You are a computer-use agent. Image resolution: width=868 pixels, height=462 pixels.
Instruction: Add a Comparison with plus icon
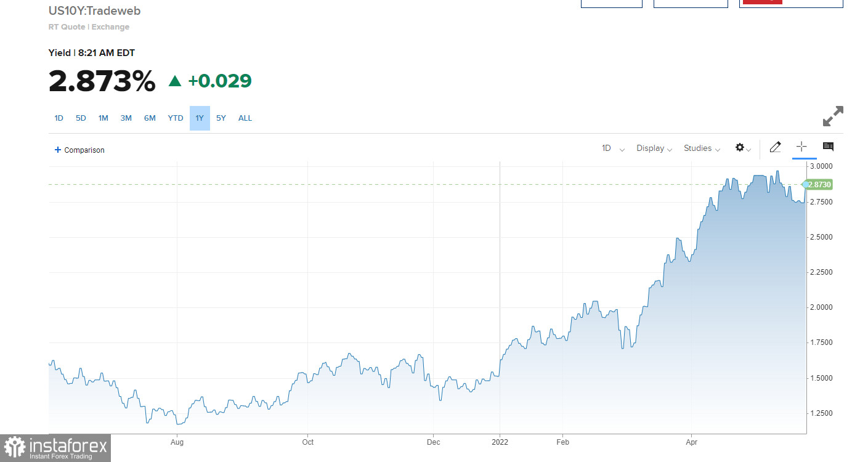tap(79, 150)
